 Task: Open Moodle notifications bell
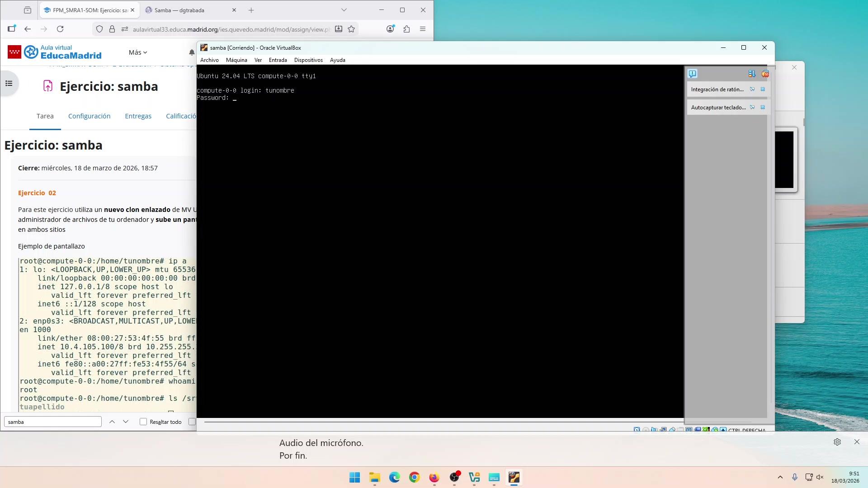192,52
